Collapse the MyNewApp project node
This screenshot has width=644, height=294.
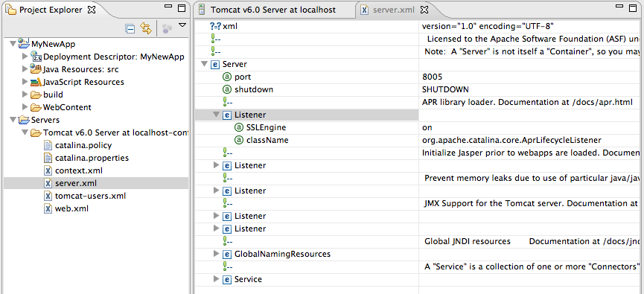pyautogui.click(x=13, y=43)
